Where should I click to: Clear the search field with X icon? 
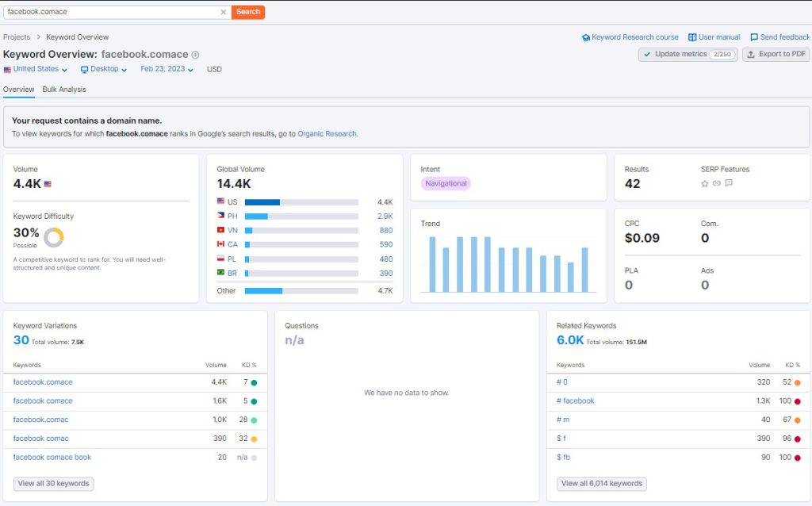click(223, 12)
